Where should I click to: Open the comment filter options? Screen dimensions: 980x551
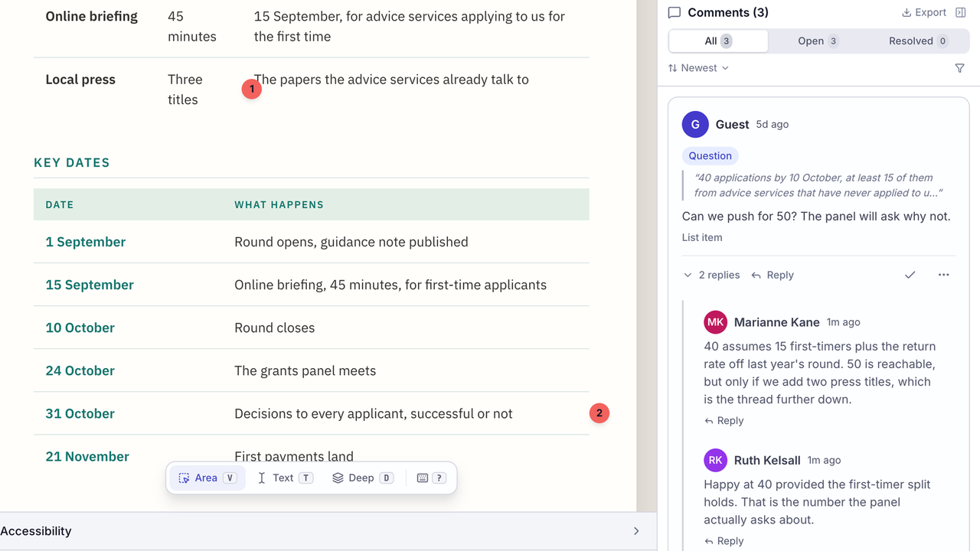[960, 68]
